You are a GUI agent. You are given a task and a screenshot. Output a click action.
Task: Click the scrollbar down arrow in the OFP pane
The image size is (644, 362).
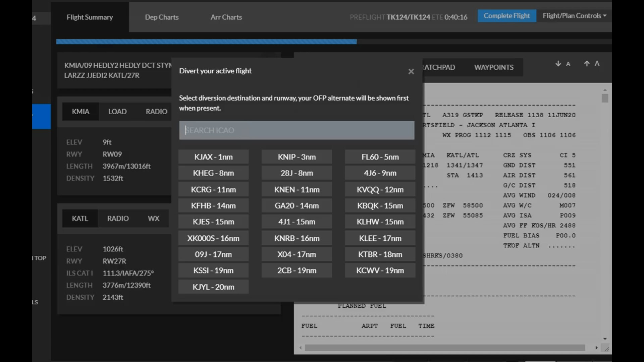pos(605,339)
